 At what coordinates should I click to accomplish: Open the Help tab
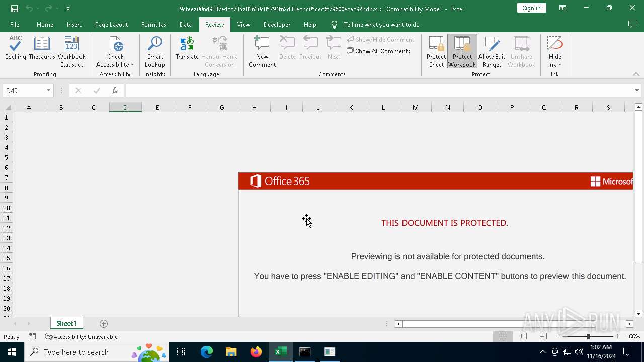310,25
